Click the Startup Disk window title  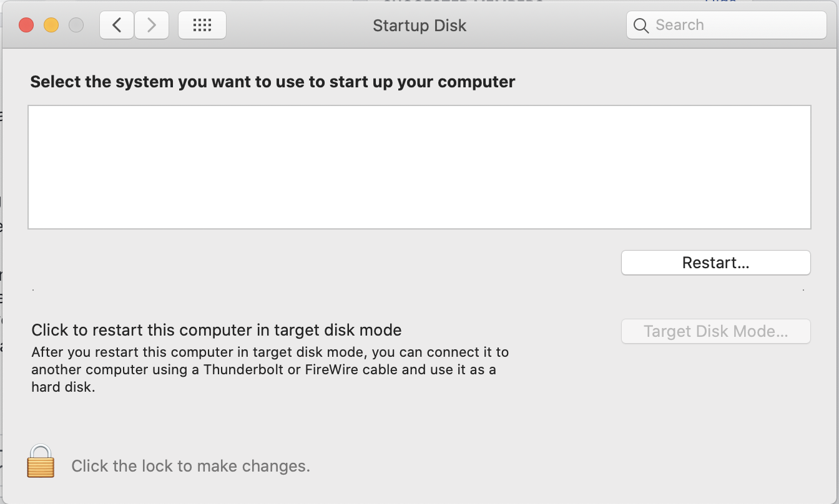pos(419,26)
